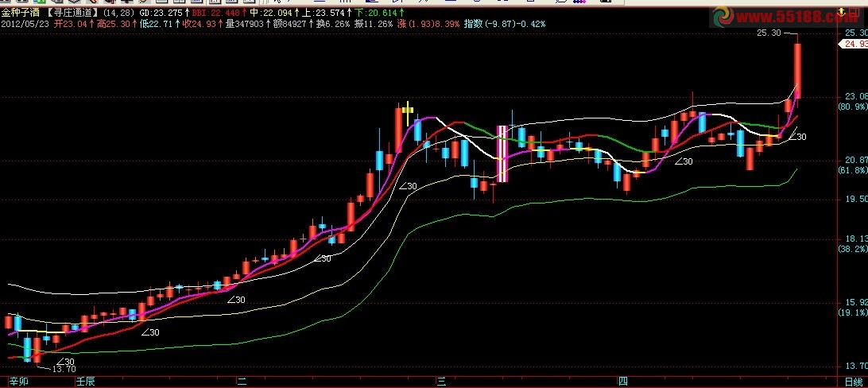
Task: Click the 13.70 price level on axis
Action: coord(856,366)
